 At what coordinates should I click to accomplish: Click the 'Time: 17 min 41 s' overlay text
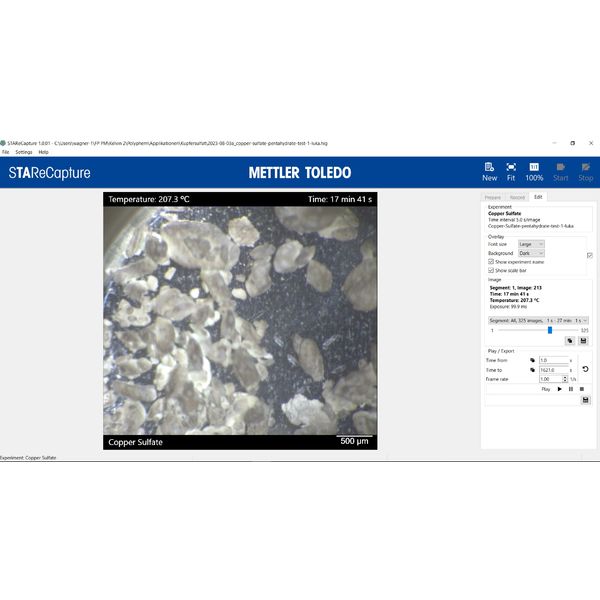pyautogui.click(x=340, y=199)
